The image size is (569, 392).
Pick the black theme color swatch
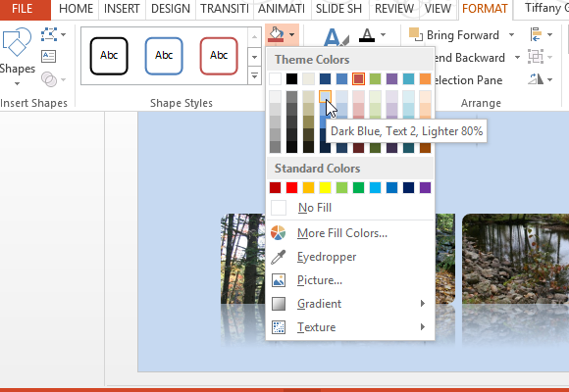coord(291,78)
